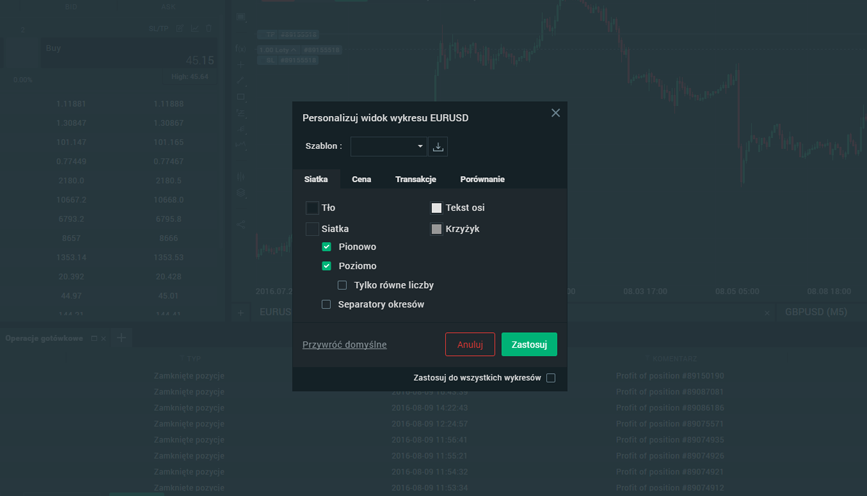Select the Operacje gotówkowe tab
The image size is (867, 496).
pyautogui.click(x=44, y=338)
